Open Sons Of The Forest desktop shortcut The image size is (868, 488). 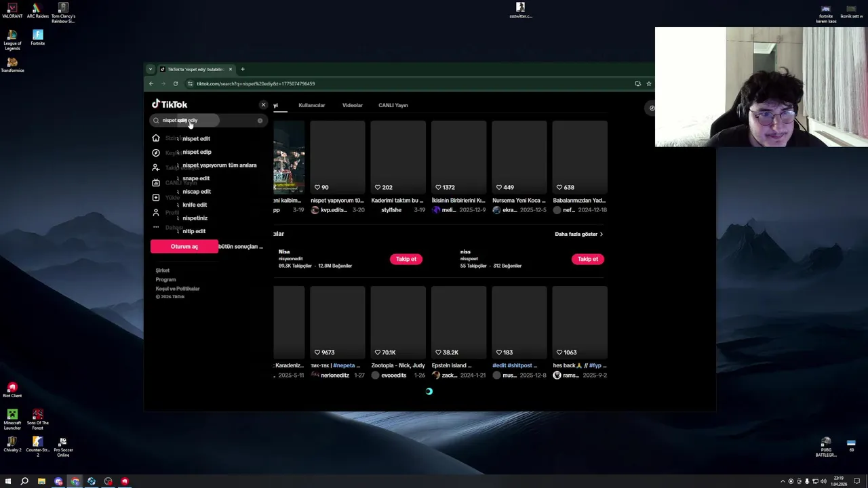(x=38, y=420)
